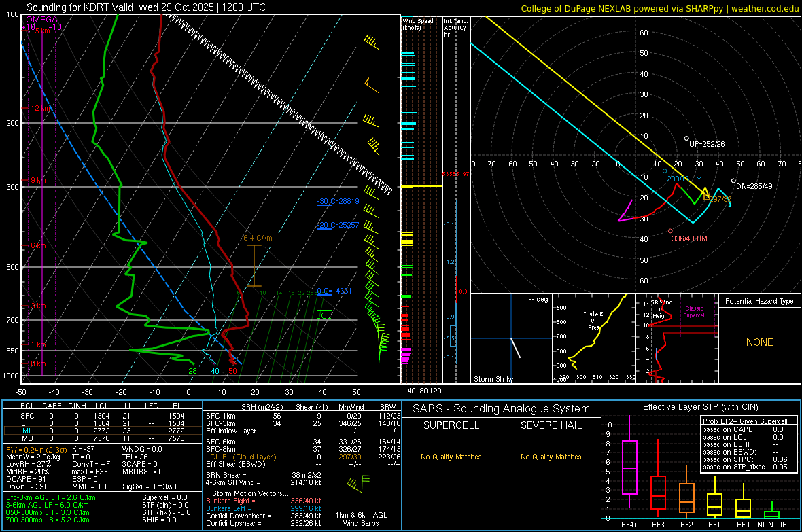Click the 'Potential Hazard Type' header
The width and height of the screenshot is (802, 532).
coord(760,301)
